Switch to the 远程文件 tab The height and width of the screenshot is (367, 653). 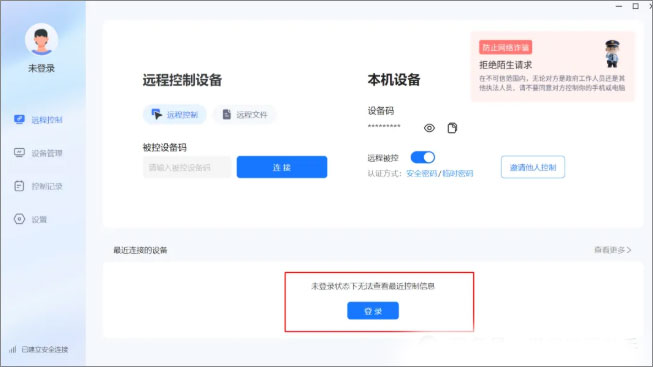coord(245,115)
